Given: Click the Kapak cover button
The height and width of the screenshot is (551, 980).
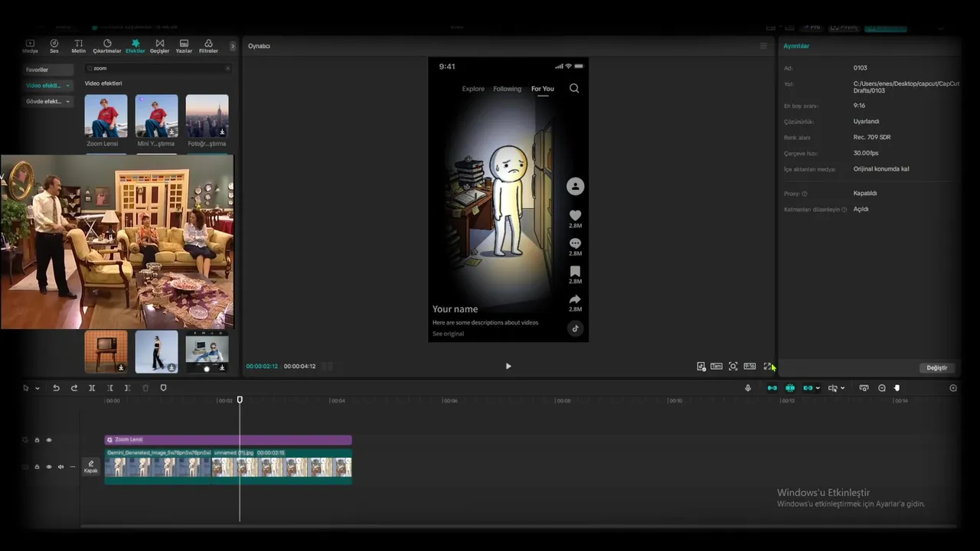Looking at the screenshot, I should click(x=91, y=467).
